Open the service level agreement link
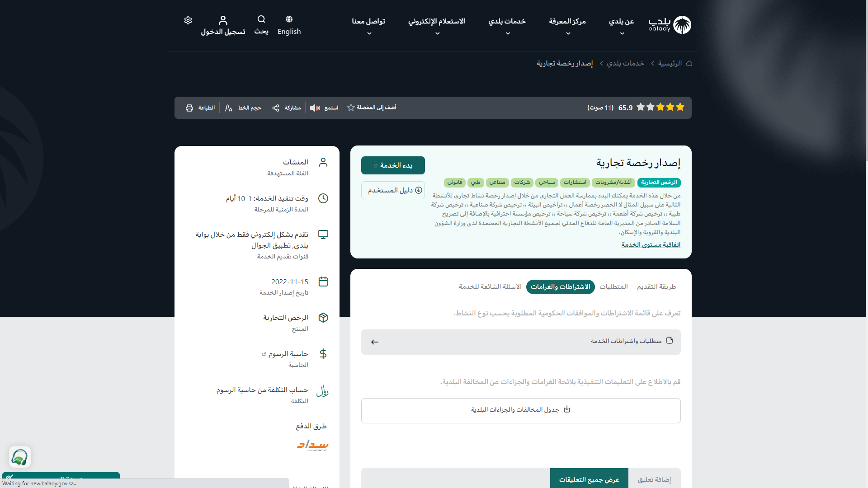This screenshot has width=868, height=488. pyautogui.click(x=651, y=245)
